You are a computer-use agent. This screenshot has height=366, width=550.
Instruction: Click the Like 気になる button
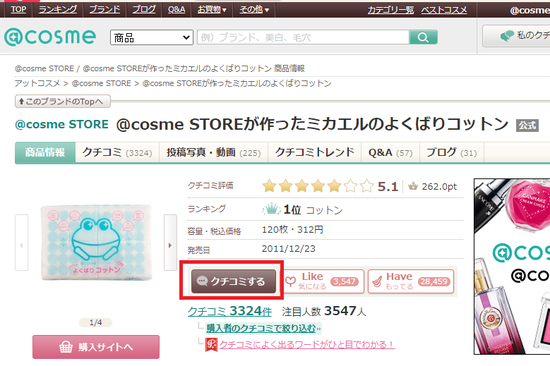(324, 281)
